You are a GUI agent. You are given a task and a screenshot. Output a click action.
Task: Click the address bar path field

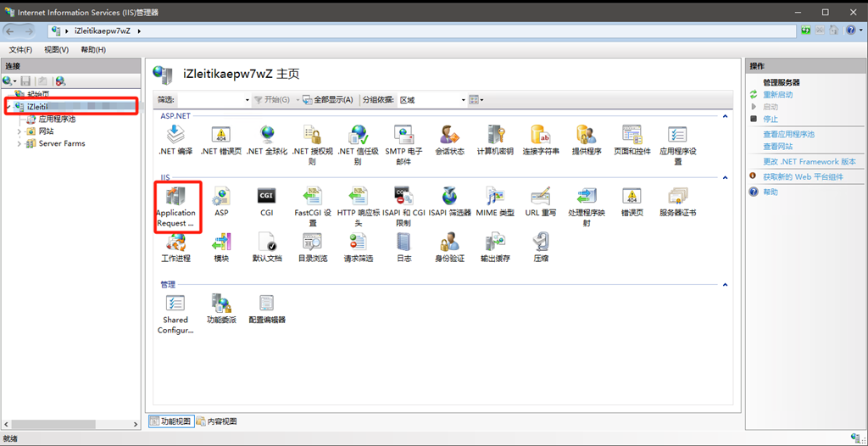point(420,31)
